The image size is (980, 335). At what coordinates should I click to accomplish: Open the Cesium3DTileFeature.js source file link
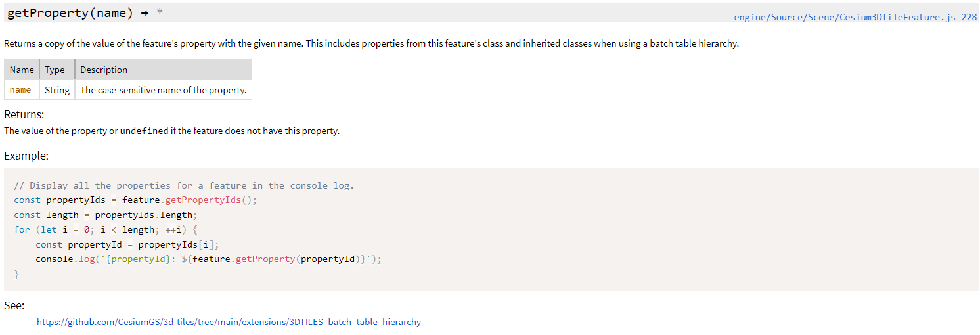click(x=855, y=18)
